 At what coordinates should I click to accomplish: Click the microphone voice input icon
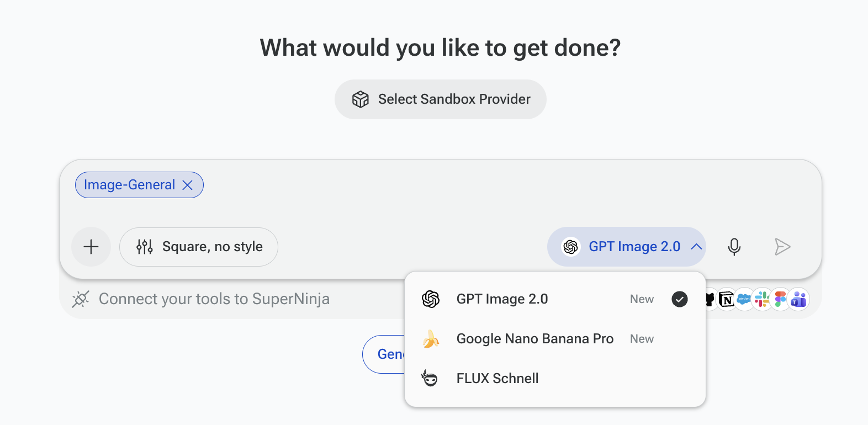point(734,247)
